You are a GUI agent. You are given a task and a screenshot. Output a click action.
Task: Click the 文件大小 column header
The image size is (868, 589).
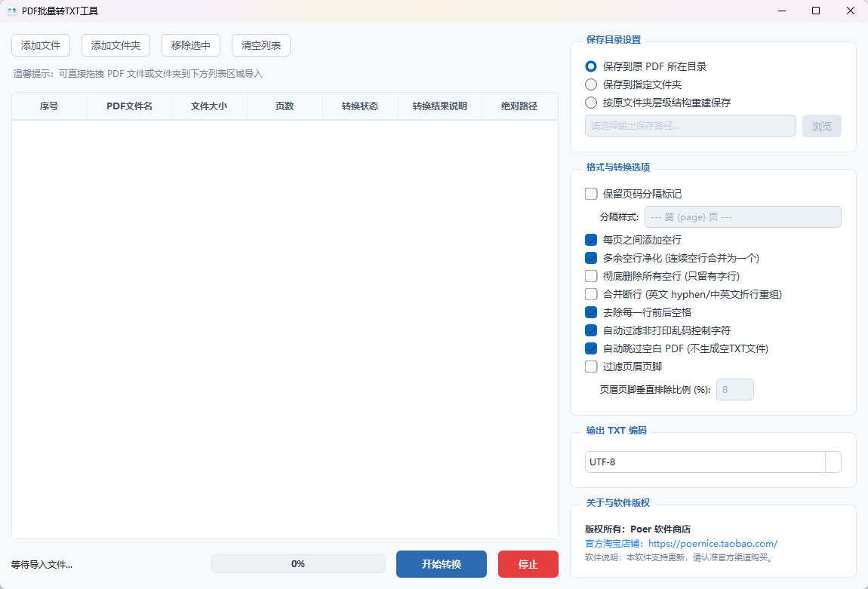[x=209, y=106]
